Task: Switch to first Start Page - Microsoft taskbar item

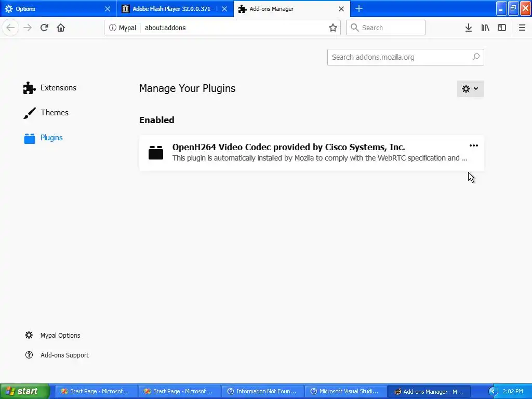Action: click(x=95, y=391)
